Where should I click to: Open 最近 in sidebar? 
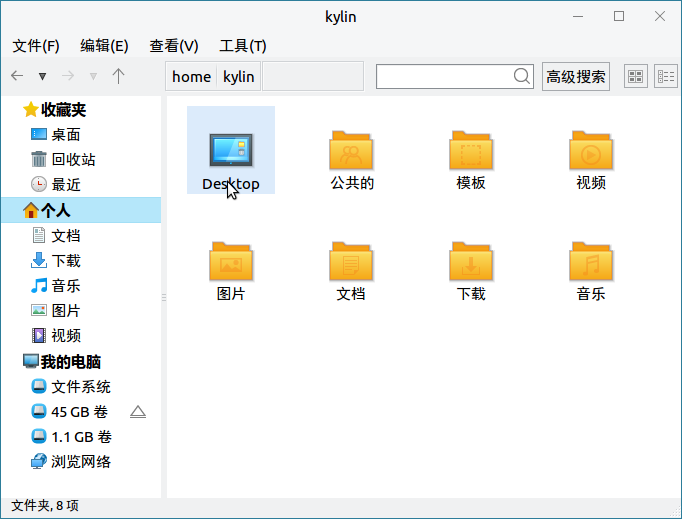pos(55,184)
